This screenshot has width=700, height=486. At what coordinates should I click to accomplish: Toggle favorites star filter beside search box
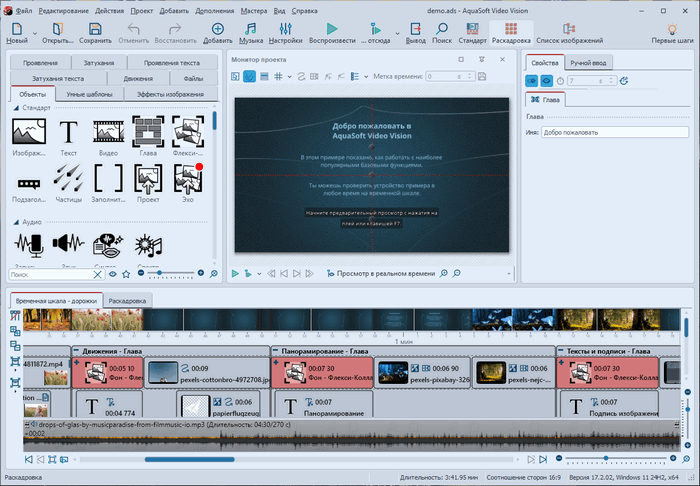tap(126, 273)
